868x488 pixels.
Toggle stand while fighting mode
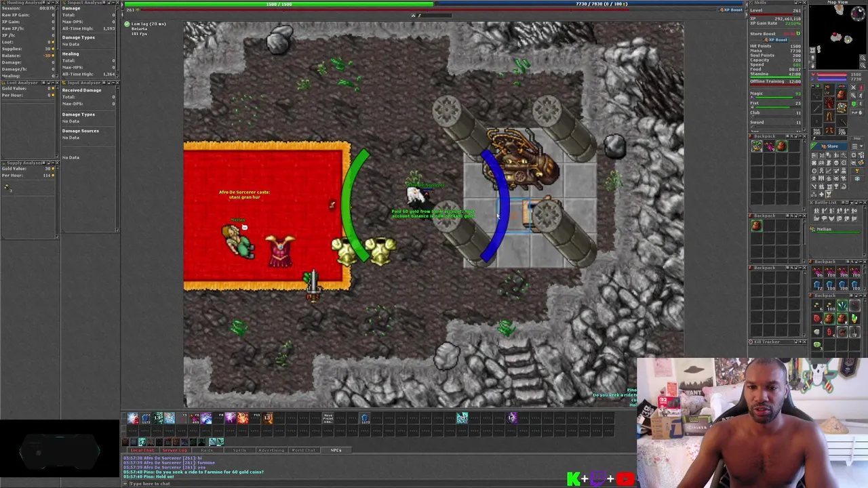(861, 87)
